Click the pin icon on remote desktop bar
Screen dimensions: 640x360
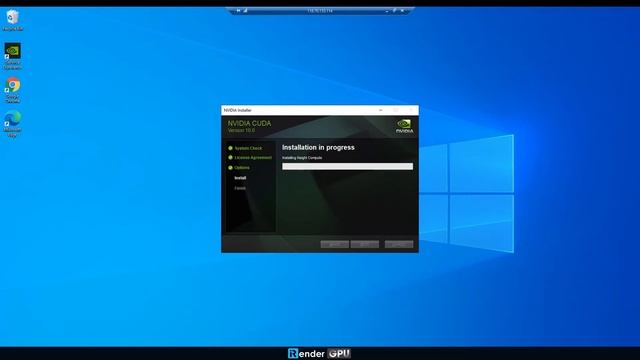coord(238,11)
